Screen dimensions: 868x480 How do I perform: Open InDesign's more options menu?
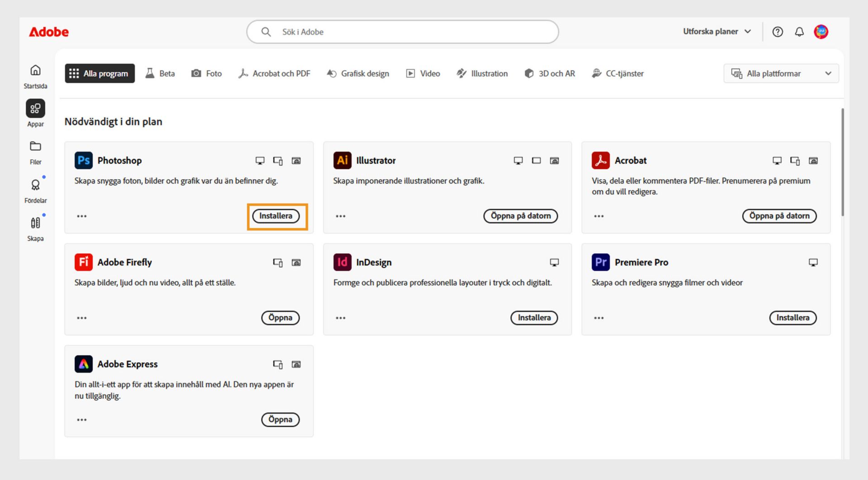pyautogui.click(x=340, y=318)
